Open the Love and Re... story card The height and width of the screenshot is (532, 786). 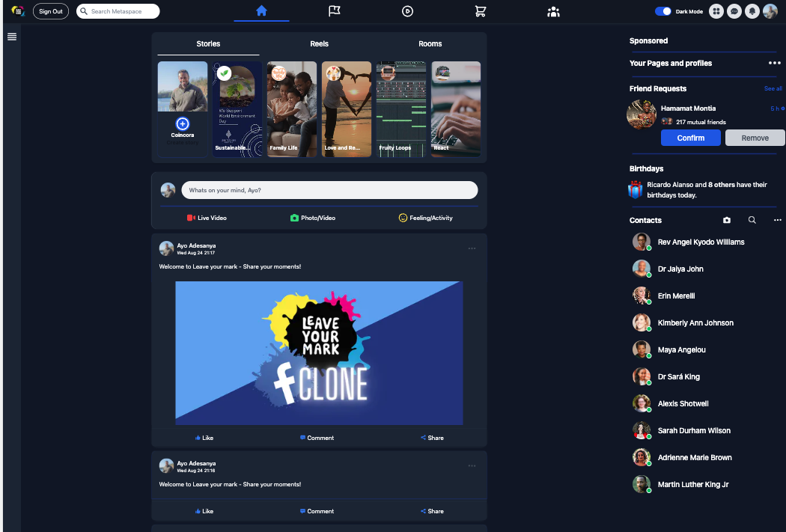347,109
